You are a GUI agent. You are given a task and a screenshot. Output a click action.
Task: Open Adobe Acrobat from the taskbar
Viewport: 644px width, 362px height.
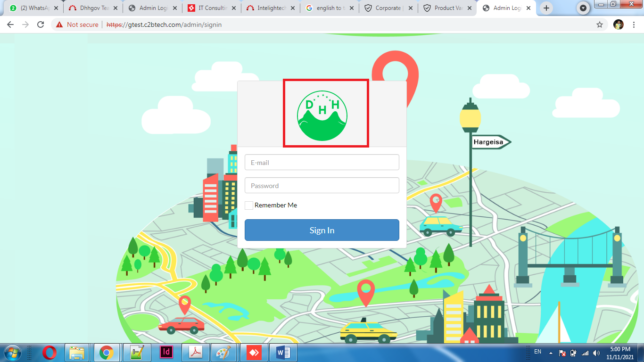point(195,353)
